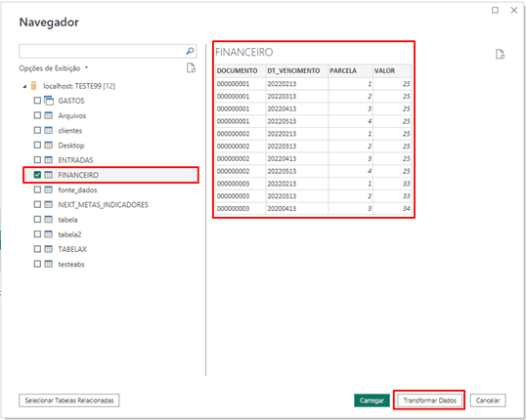Click the ENTRADAS table icon
This screenshot has height=420, width=526.
tap(49, 160)
